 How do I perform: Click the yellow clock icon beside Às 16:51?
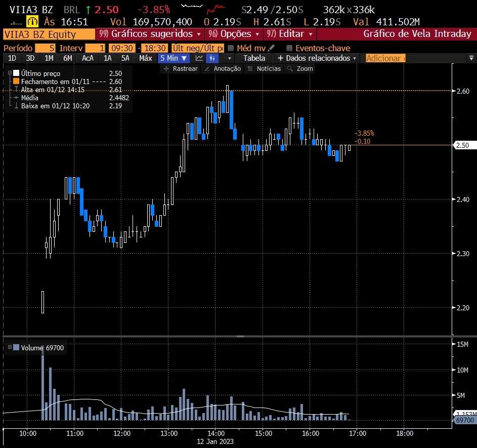[x=32, y=22]
